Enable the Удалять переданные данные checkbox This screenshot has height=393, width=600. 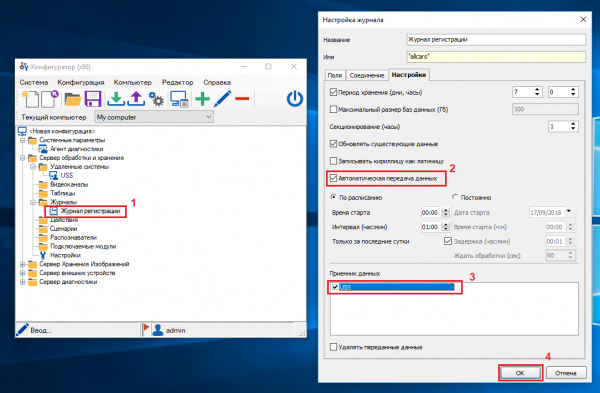tap(333, 347)
